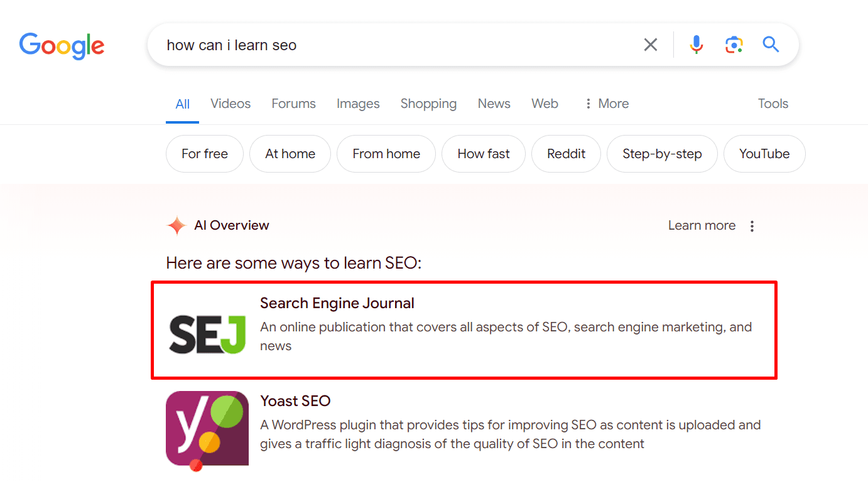Select the All results tab
The width and height of the screenshot is (868, 482).
coord(183,104)
